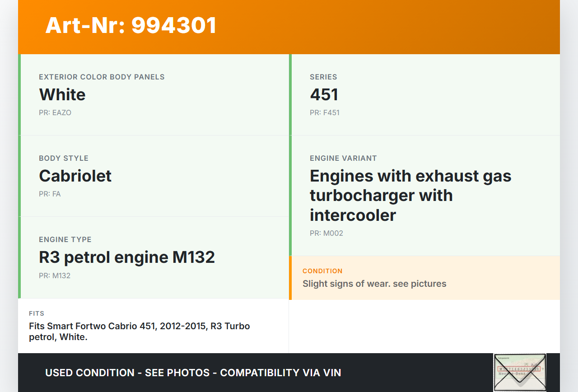Screen dimensions: 578x392
Task: Click the FITS section label
Action: 37,313
